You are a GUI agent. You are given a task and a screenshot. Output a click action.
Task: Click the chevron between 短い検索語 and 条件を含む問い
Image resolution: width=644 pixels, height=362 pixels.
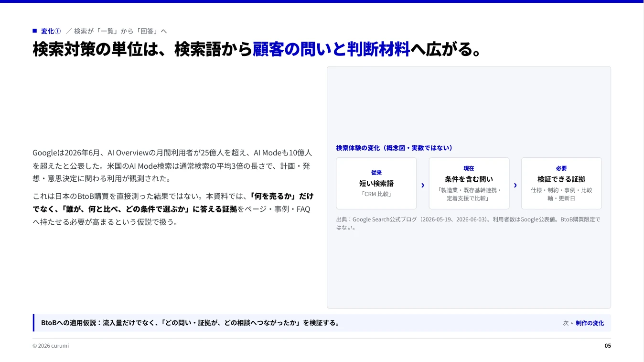tap(423, 185)
